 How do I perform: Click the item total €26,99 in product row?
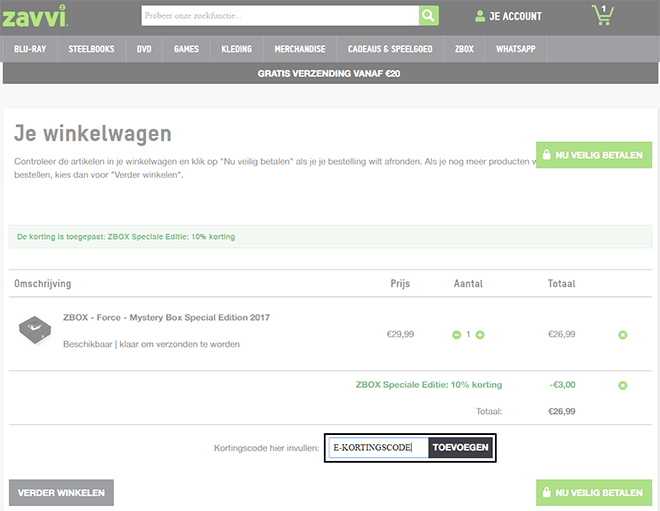click(x=562, y=334)
